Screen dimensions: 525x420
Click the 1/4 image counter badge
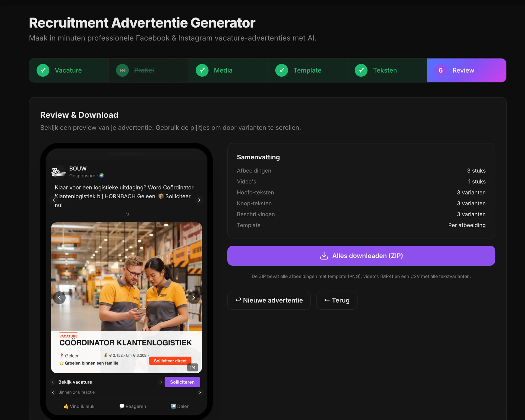[x=193, y=367]
